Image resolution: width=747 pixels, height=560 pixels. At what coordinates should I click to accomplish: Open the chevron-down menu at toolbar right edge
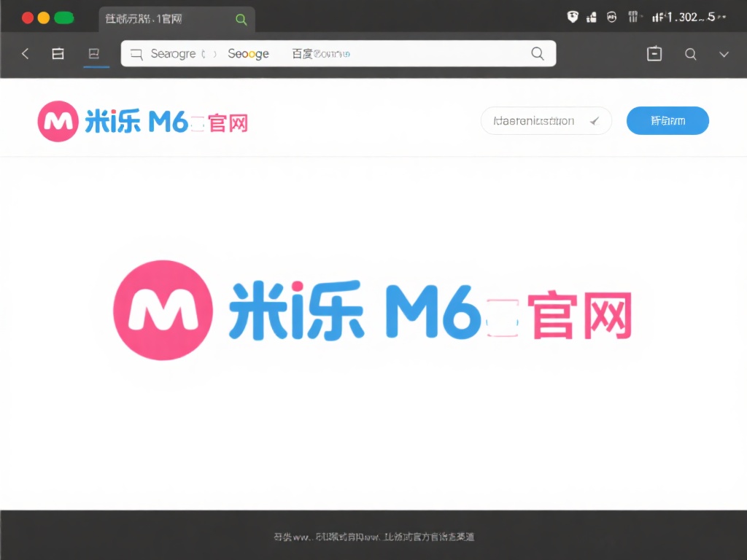tap(724, 53)
